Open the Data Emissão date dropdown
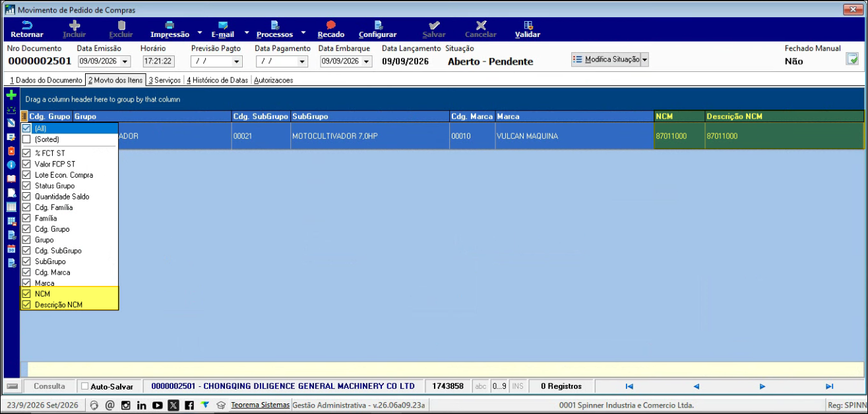The height and width of the screenshot is (414, 868). pos(125,61)
